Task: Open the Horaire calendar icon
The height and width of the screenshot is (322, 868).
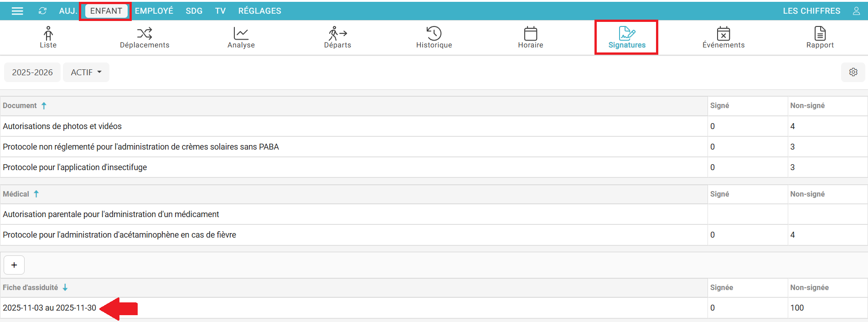Action: coord(530,34)
